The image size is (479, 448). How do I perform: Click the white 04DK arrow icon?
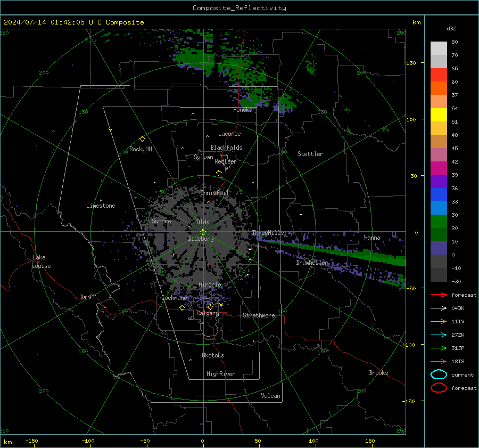click(439, 308)
